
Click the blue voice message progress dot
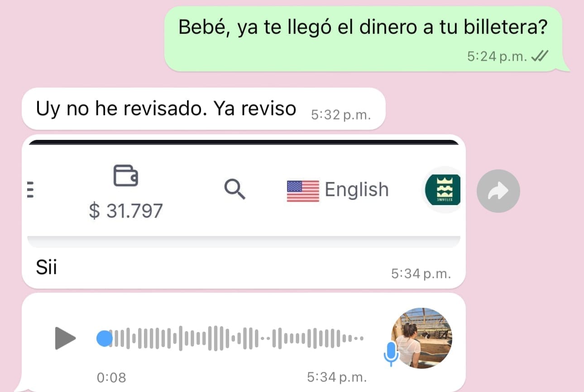[105, 338]
